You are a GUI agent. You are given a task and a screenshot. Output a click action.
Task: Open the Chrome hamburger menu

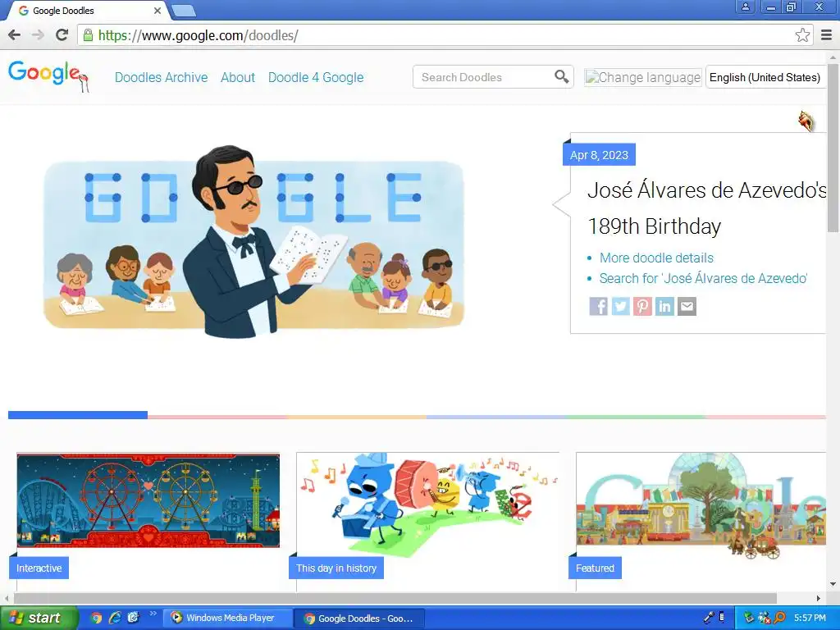click(827, 35)
